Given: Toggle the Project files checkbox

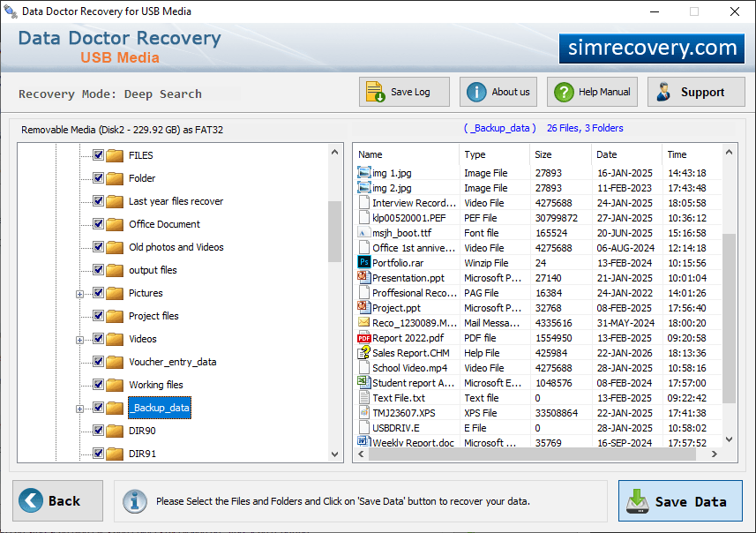Looking at the screenshot, I should click(98, 316).
